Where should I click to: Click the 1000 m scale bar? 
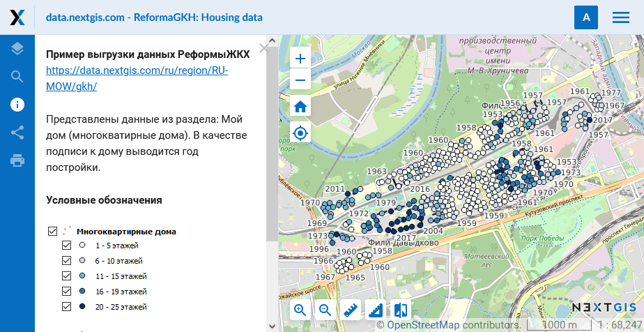tap(558, 326)
